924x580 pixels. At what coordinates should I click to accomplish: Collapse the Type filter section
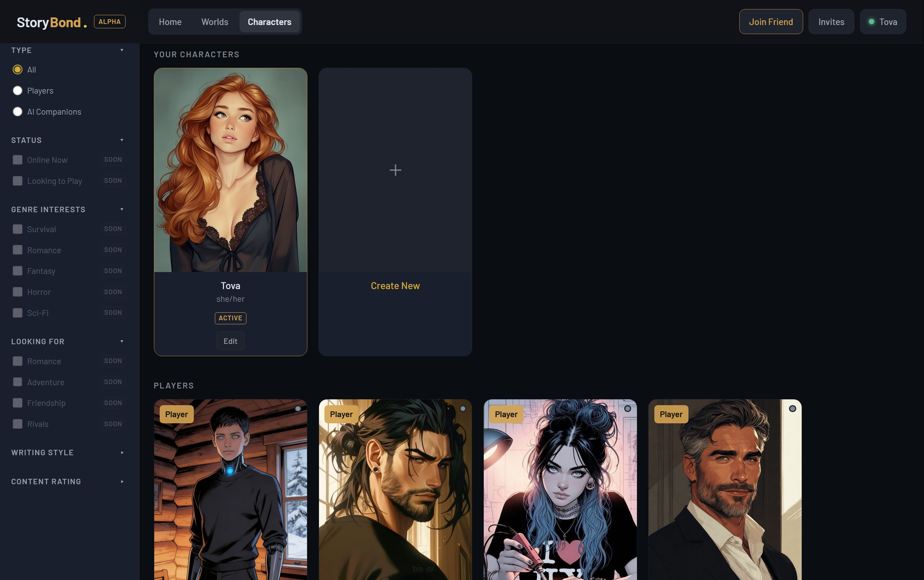(122, 50)
